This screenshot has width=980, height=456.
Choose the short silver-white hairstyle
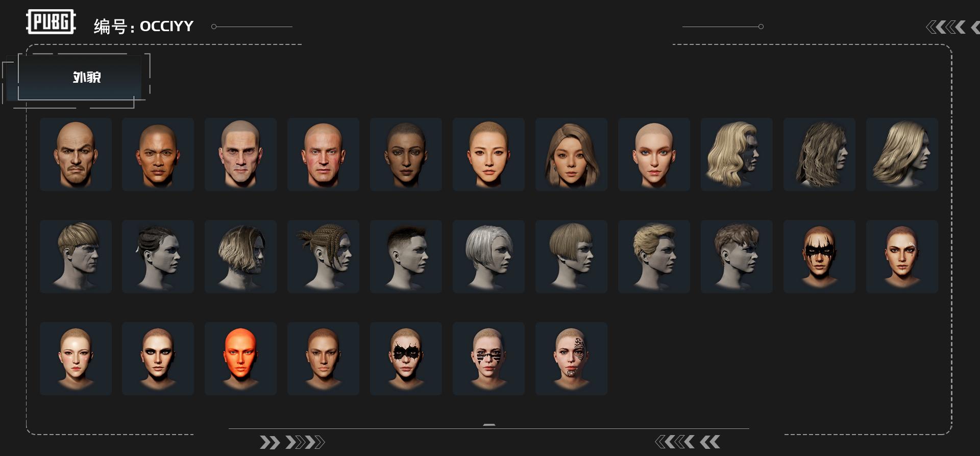[488, 256]
